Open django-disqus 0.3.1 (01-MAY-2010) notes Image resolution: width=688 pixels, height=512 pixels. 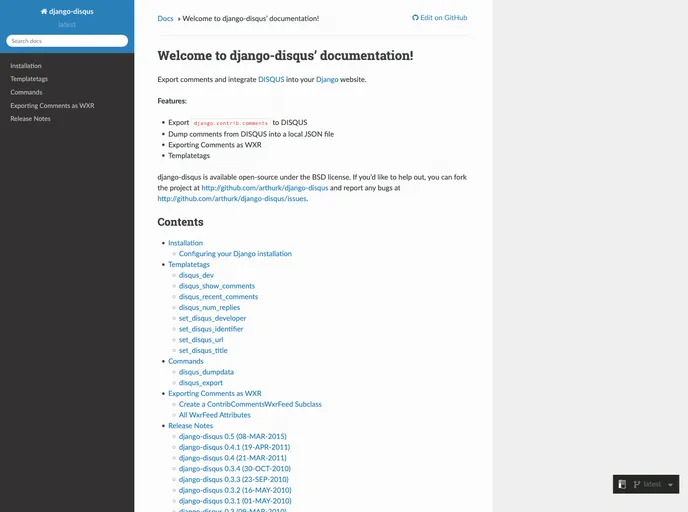[235, 501]
